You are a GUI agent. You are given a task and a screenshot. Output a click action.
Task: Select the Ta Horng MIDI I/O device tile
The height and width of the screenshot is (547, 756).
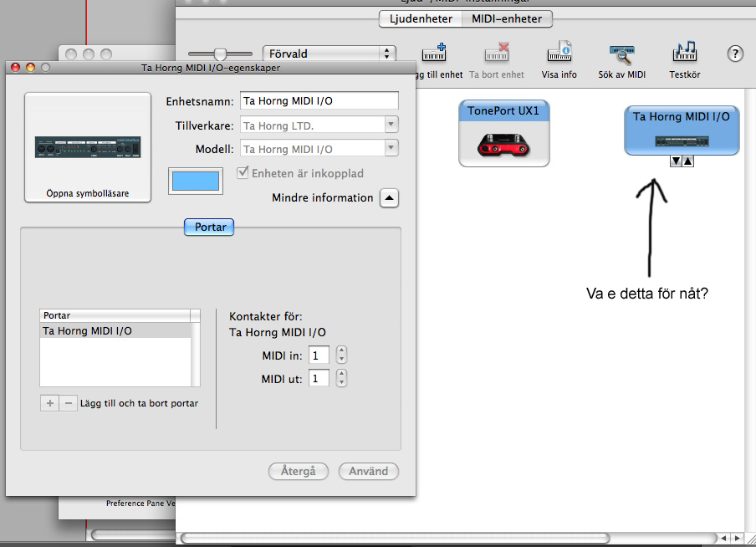coord(682,130)
